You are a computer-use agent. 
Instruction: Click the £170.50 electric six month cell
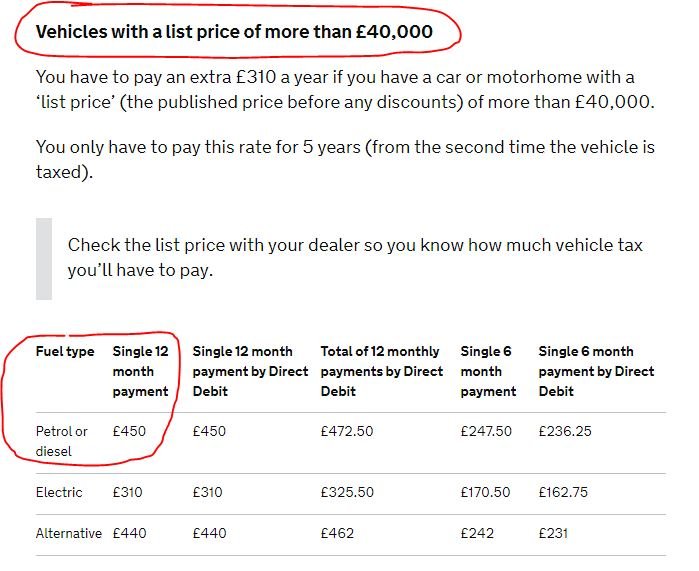[x=485, y=492]
